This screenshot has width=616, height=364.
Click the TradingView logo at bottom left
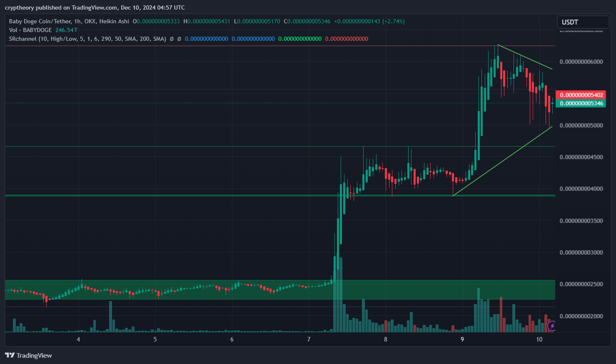click(28, 355)
